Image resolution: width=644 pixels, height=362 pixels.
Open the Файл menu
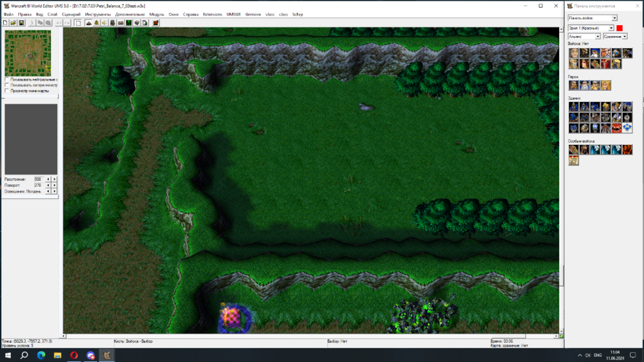click(x=8, y=14)
